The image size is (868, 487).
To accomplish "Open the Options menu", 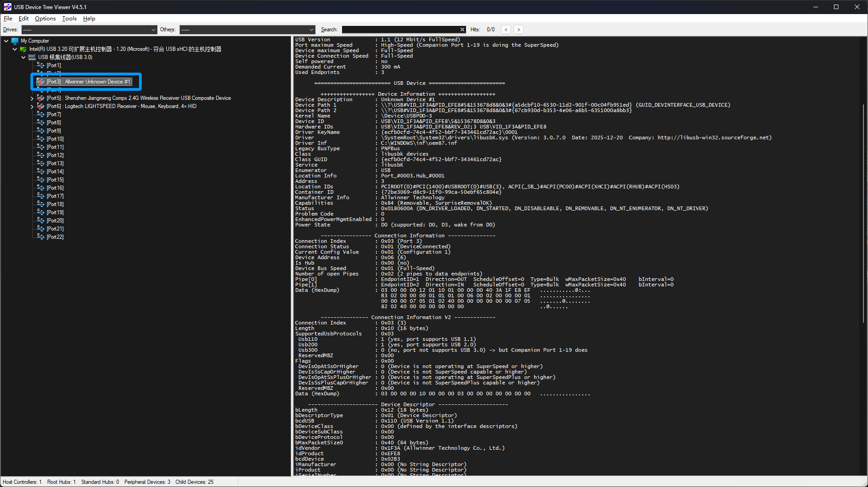I will tap(45, 19).
